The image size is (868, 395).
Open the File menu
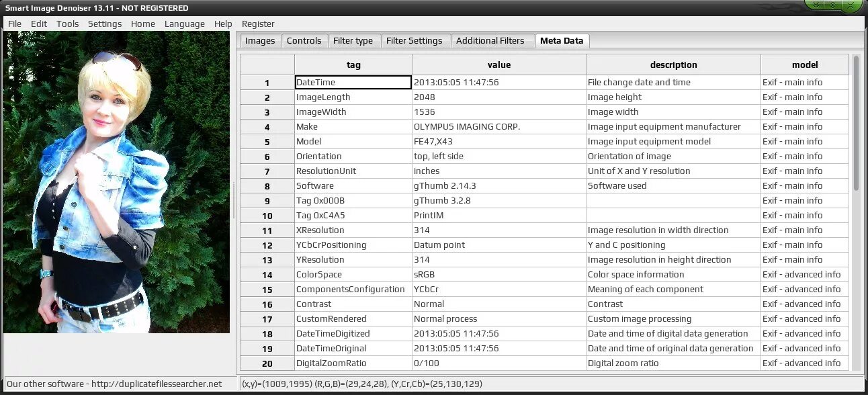(x=15, y=24)
